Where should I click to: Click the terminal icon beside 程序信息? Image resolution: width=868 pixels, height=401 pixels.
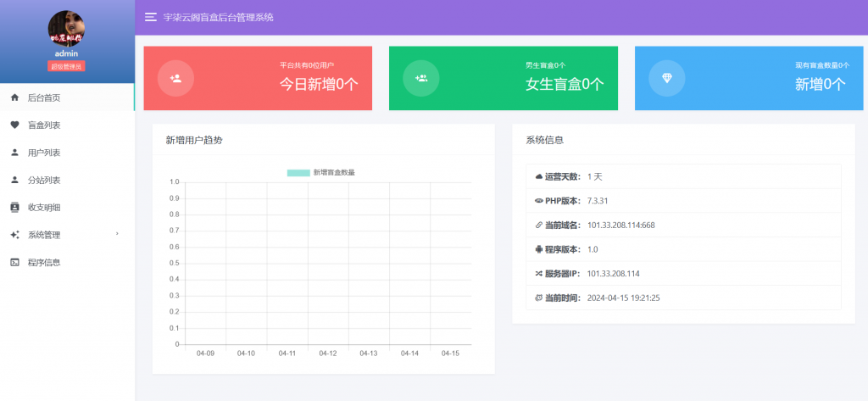[15, 263]
